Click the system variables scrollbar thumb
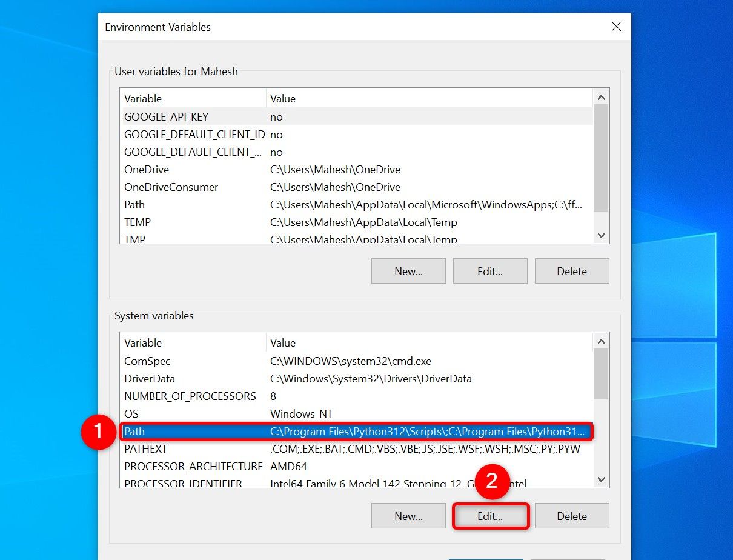The height and width of the screenshot is (560, 733). 601,374
